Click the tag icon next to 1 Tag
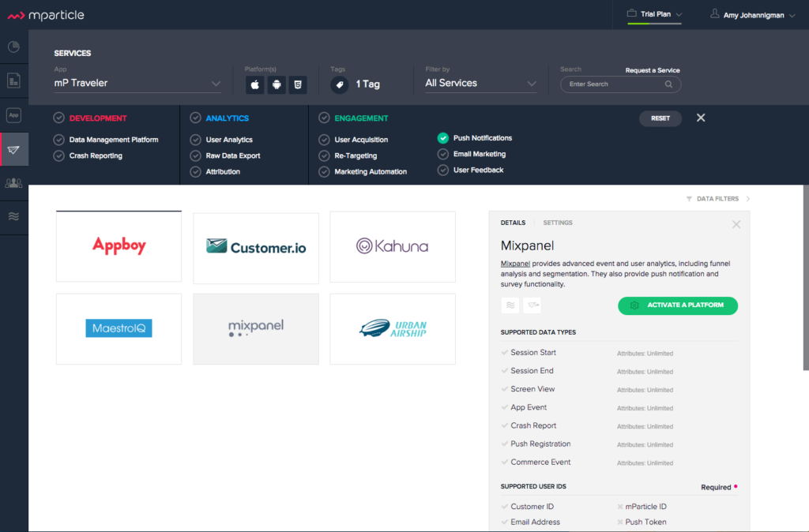 point(340,84)
